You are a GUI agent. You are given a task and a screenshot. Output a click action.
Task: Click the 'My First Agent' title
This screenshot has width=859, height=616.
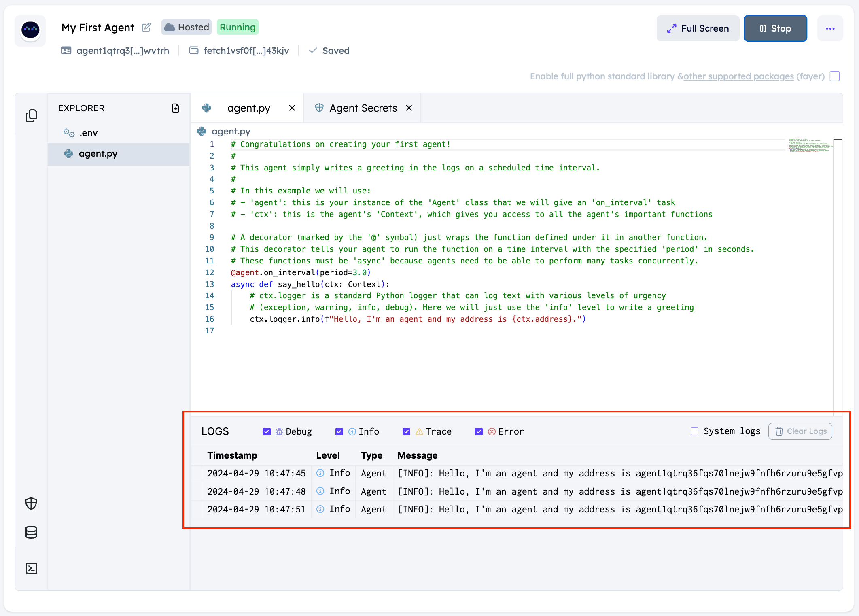[x=98, y=28]
